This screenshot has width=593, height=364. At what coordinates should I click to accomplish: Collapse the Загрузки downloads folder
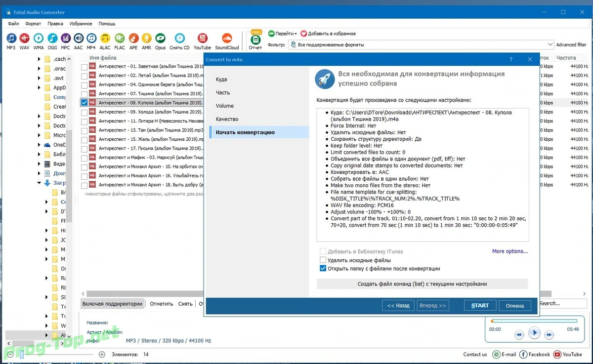tap(40, 183)
